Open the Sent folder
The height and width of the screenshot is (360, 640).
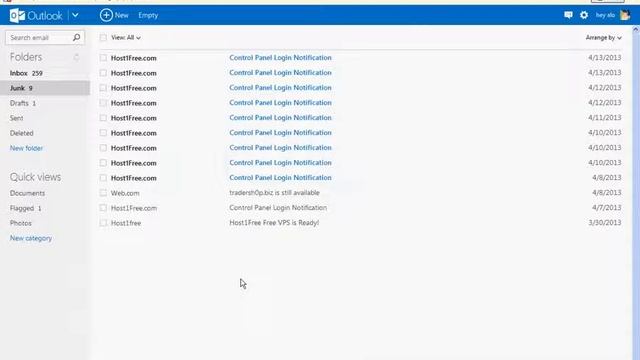tap(16, 118)
